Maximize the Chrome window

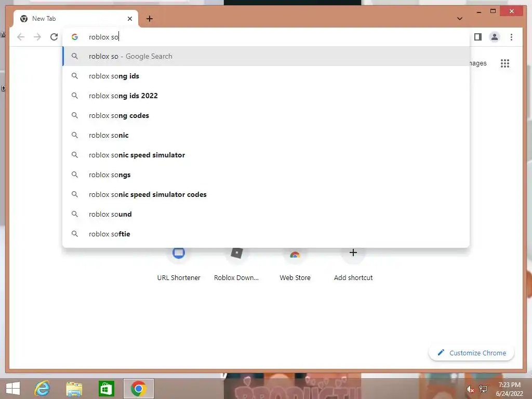pos(493,11)
